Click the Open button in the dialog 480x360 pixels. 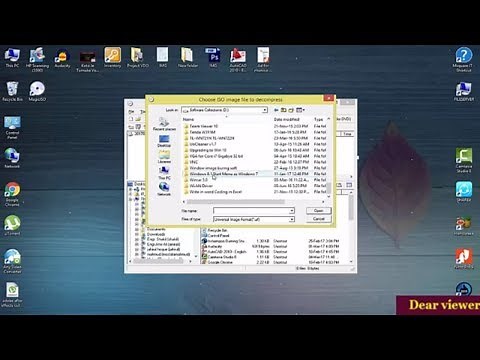[x=319, y=211]
